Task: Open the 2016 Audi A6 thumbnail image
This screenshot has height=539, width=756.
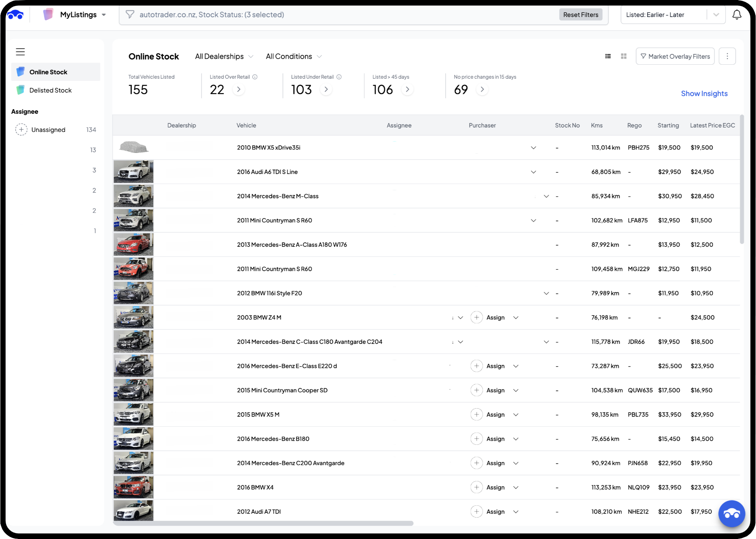Action: pyautogui.click(x=133, y=172)
